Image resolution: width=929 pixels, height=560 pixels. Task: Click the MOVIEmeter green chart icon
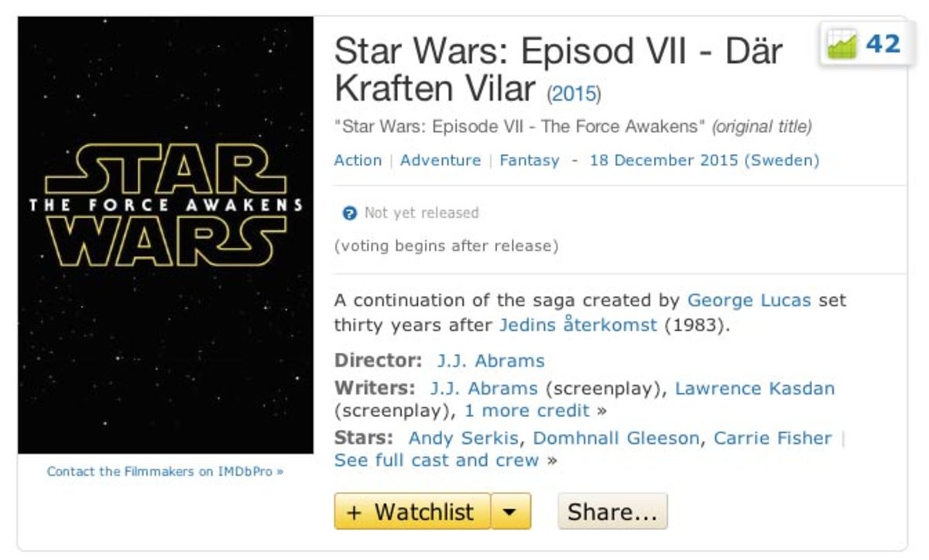[842, 45]
